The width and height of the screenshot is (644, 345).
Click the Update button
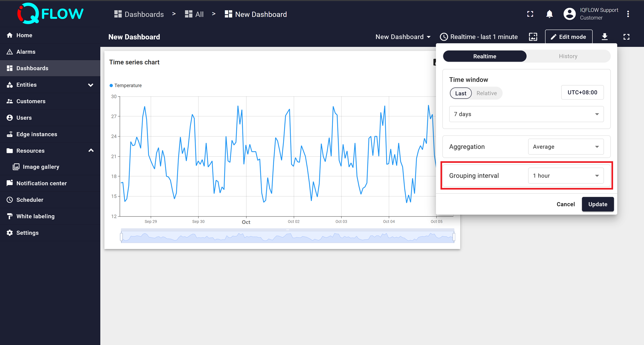[x=597, y=204]
